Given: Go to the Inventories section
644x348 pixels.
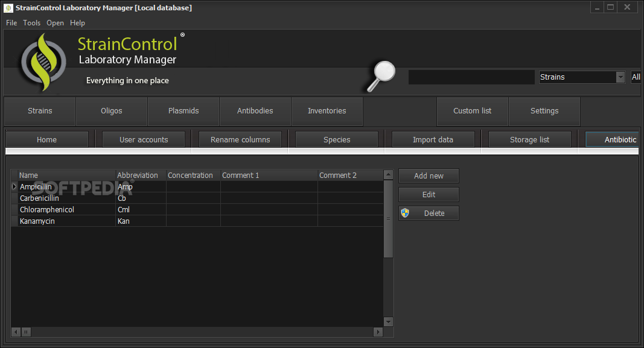Looking at the screenshot, I should (327, 111).
